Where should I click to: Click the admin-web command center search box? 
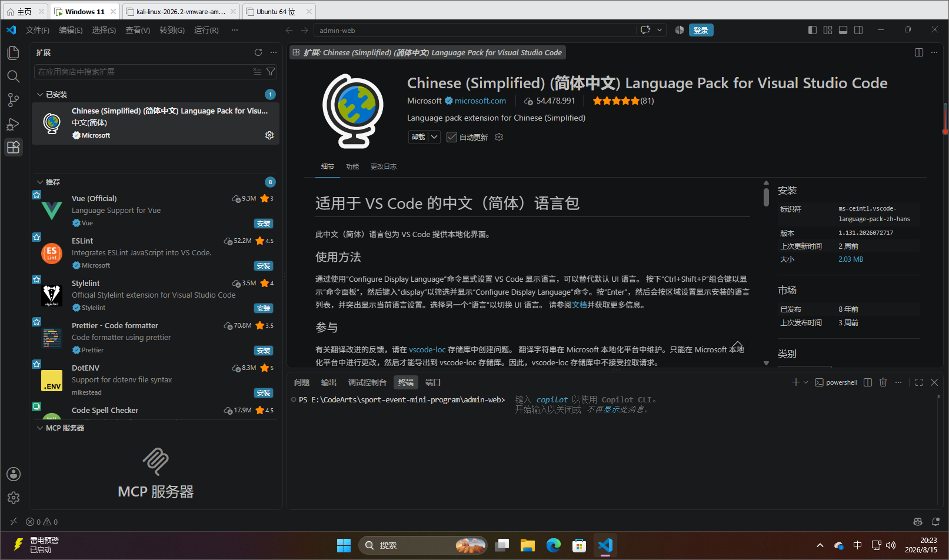475,30
